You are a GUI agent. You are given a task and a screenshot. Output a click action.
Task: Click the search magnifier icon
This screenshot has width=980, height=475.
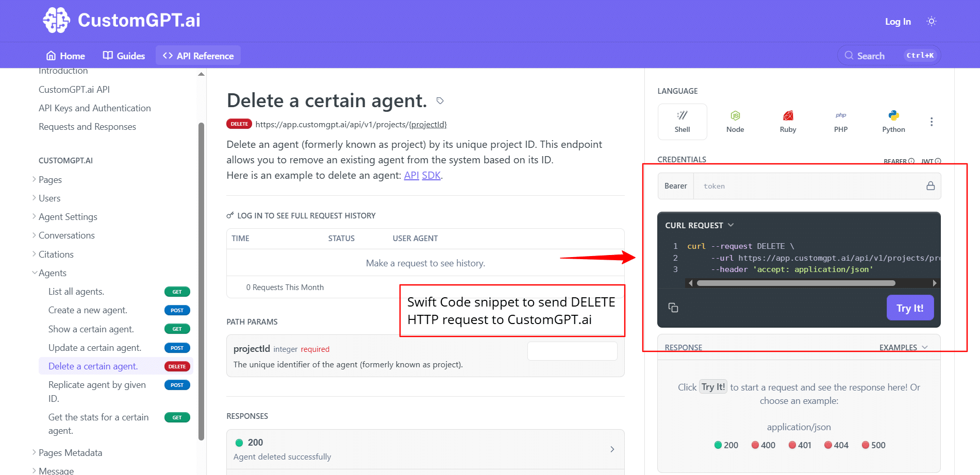point(849,55)
